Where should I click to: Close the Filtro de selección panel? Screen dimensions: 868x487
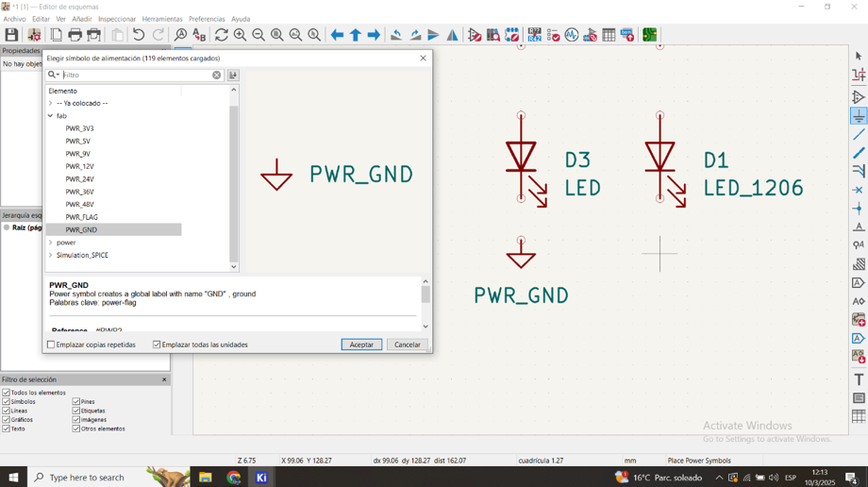164,379
